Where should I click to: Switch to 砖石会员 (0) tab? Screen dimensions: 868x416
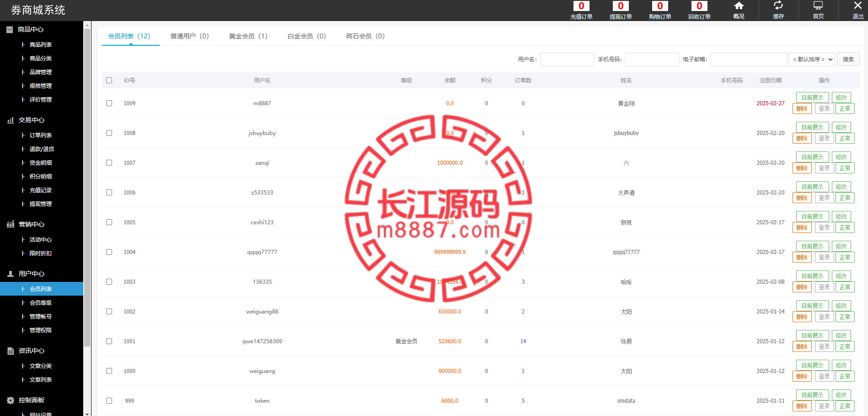click(x=365, y=36)
